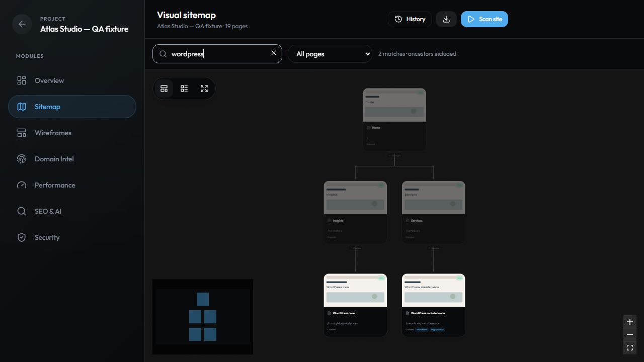Click the download export icon button

tap(446, 19)
